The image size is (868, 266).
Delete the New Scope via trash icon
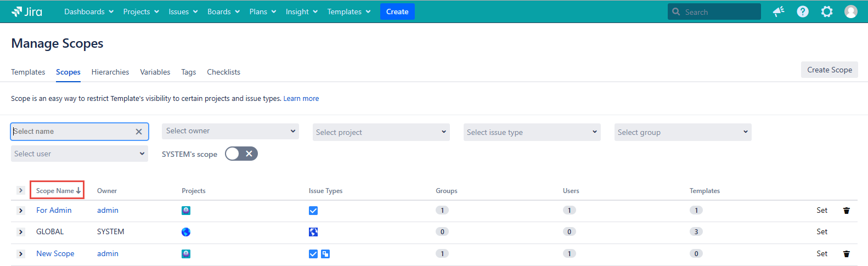[x=847, y=254]
